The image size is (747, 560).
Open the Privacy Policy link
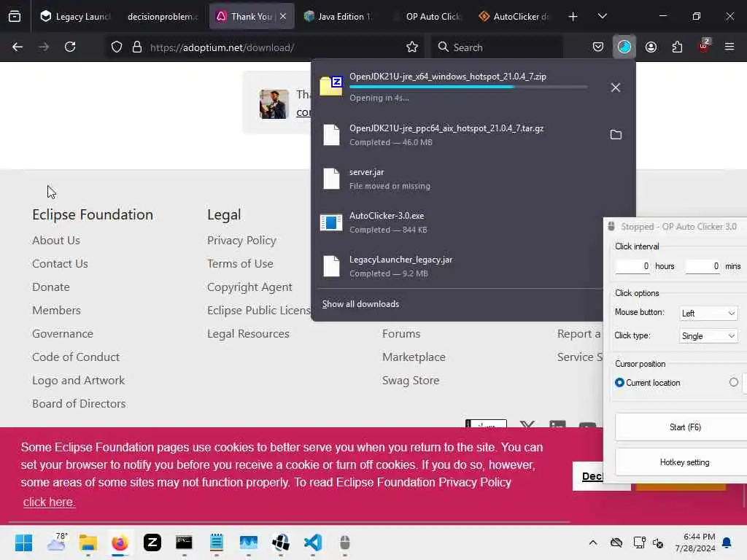pyautogui.click(x=241, y=240)
